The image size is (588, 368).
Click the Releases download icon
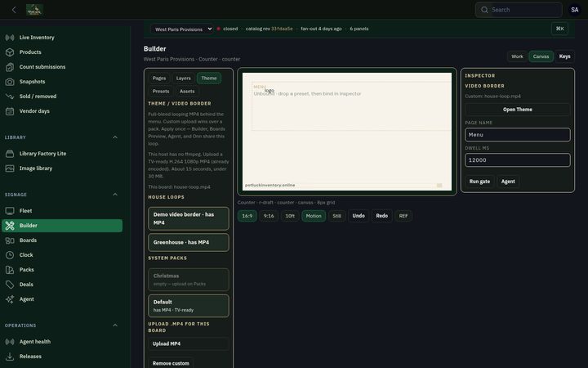(x=10, y=357)
